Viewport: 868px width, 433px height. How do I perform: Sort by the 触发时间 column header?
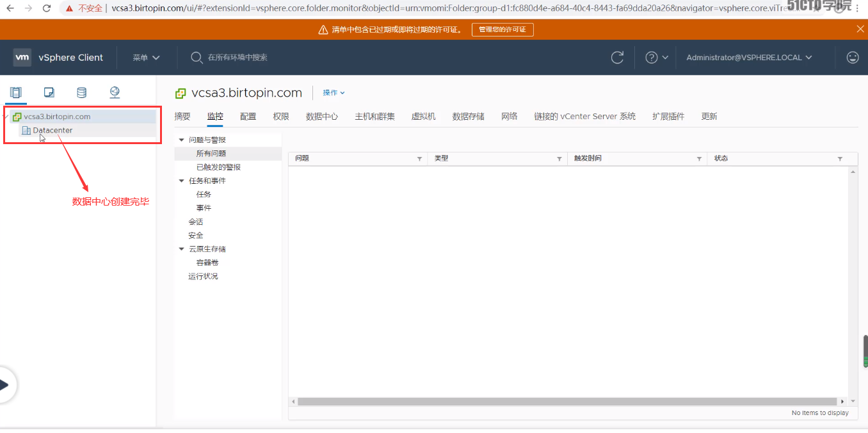[588, 158]
